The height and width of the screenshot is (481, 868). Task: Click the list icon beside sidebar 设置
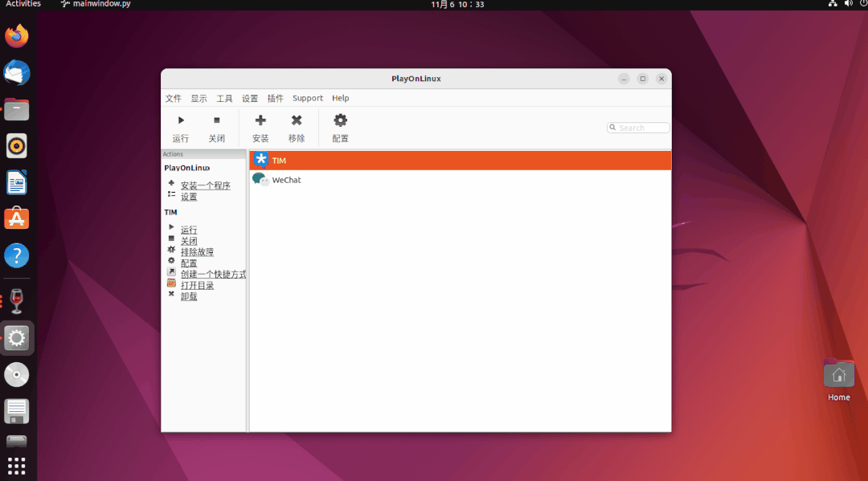coord(172,194)
